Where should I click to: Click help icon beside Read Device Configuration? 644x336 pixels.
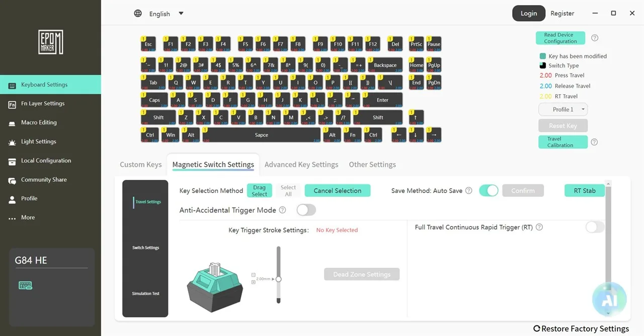tap(595, 38)
